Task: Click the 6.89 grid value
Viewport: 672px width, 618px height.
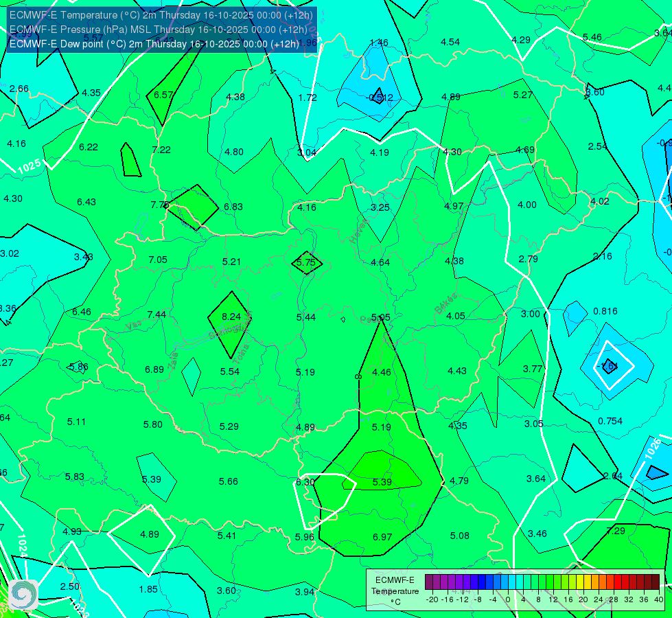Action: [x=154, y=369]
